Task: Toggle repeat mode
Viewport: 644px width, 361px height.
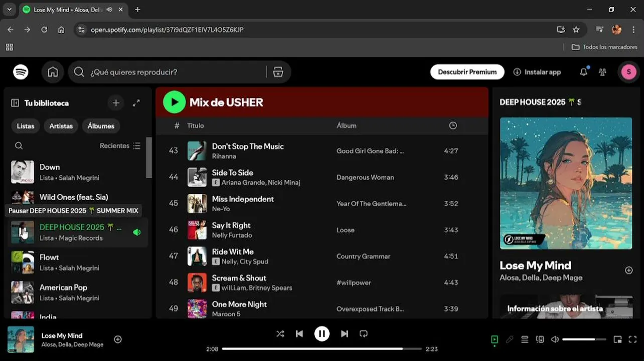Action: point(364,334)
